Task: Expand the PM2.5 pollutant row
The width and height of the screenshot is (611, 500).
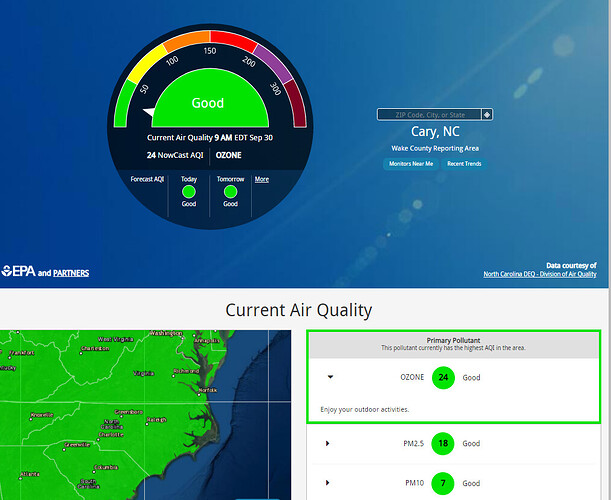Action: point(327,443)
